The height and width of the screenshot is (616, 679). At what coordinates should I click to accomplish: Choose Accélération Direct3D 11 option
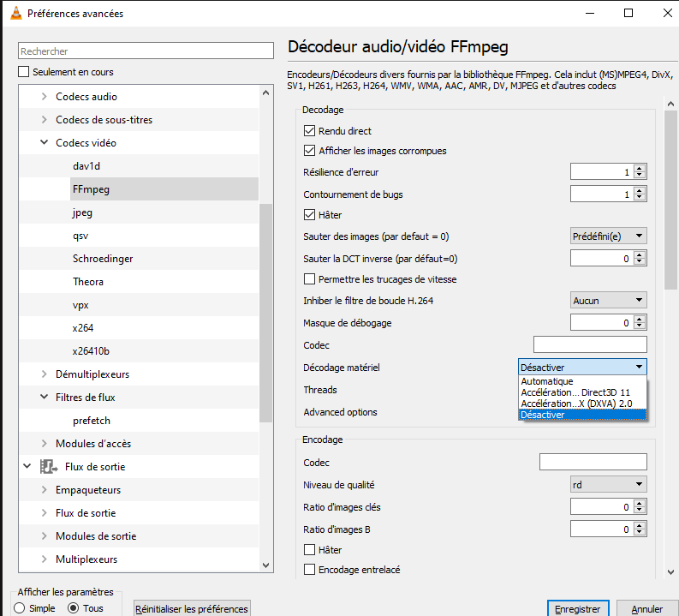point(582,392)
